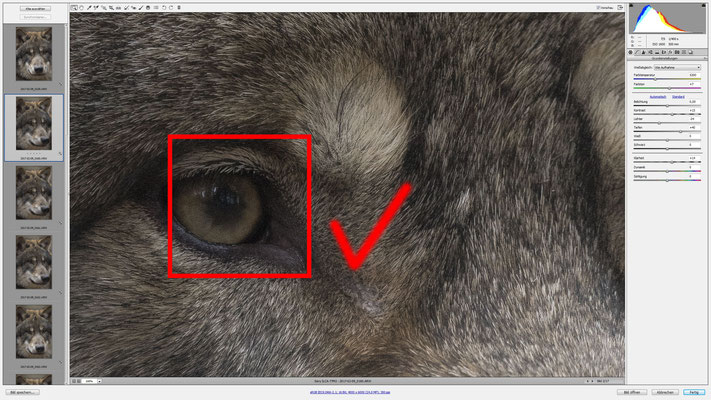Select the first wolf thumbnail in filmstrip

point(34,54)
